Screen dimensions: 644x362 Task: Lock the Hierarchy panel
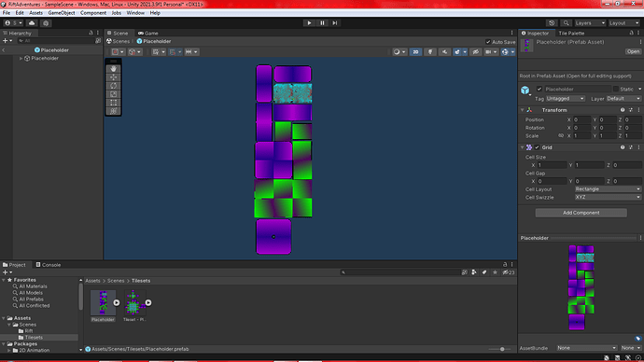[91, 33]
